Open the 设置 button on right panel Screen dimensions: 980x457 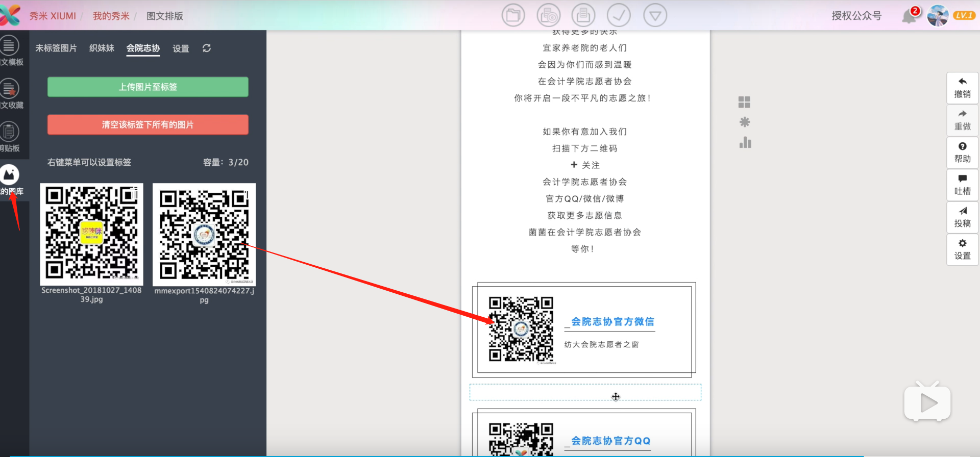(x=963, y=250)
